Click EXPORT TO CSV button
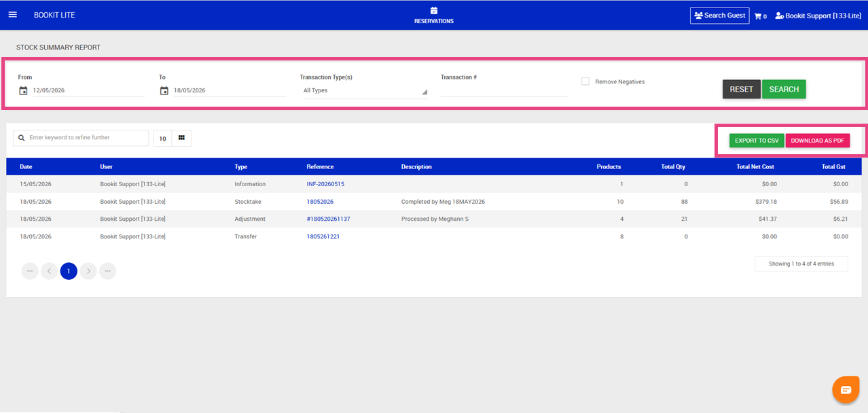The width and height of the screenshot is (868, 413). pyautogui.click(x=757, y=141)
